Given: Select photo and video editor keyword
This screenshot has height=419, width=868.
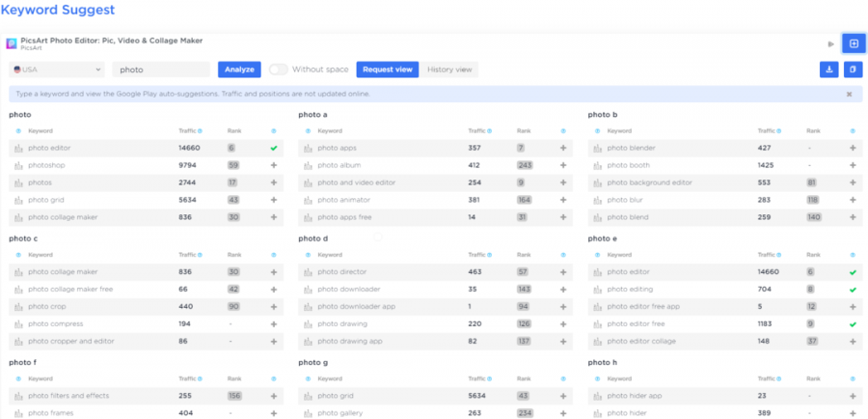Looking at the screenshot, I should pyautogui.click(x=357, y=182).
